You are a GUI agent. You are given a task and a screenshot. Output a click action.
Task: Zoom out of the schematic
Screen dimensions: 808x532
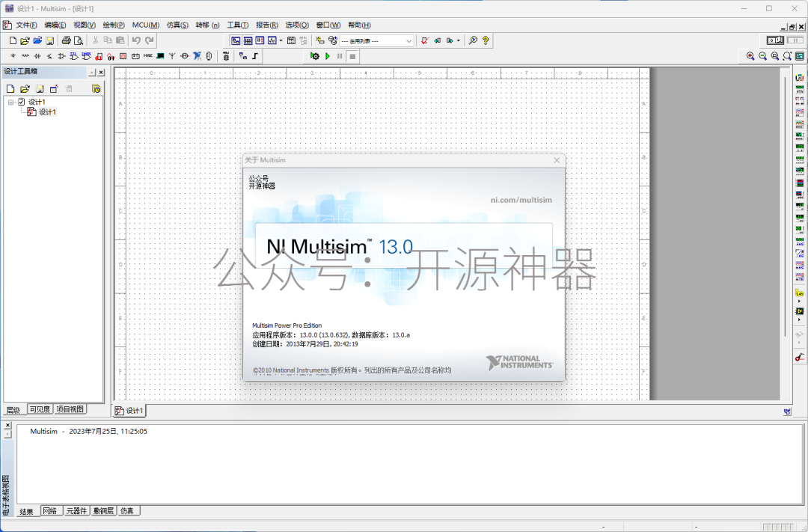[x=762, y=55]
